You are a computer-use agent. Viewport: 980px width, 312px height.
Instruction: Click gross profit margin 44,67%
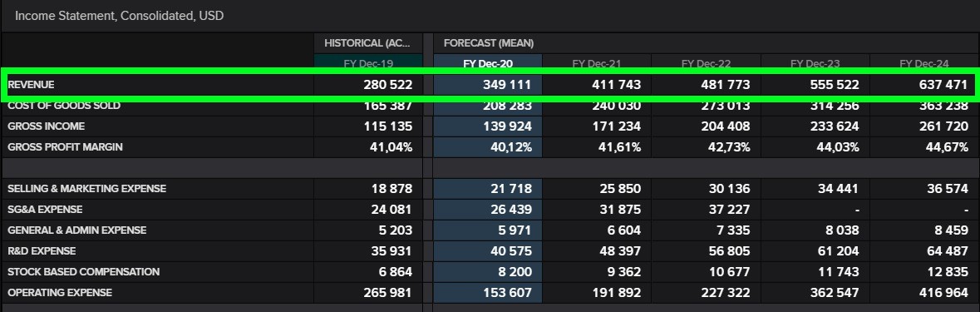pyautogui.click(x=947, y=147)
